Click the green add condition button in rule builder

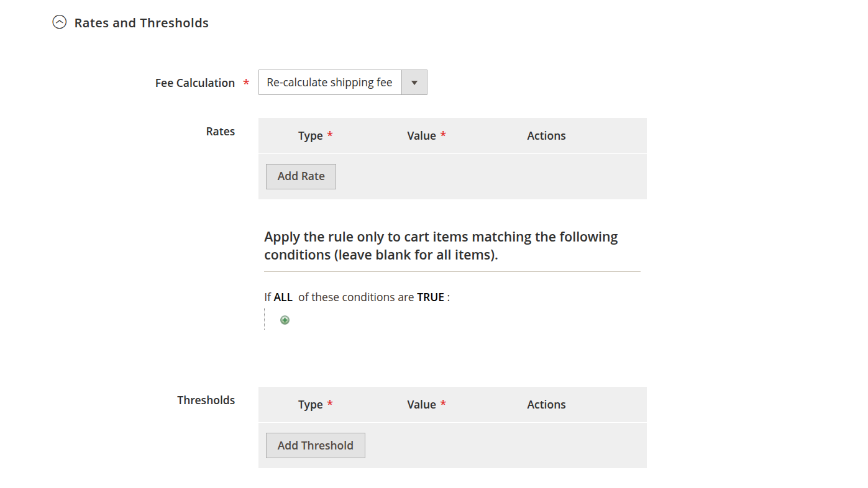(285, 319)
